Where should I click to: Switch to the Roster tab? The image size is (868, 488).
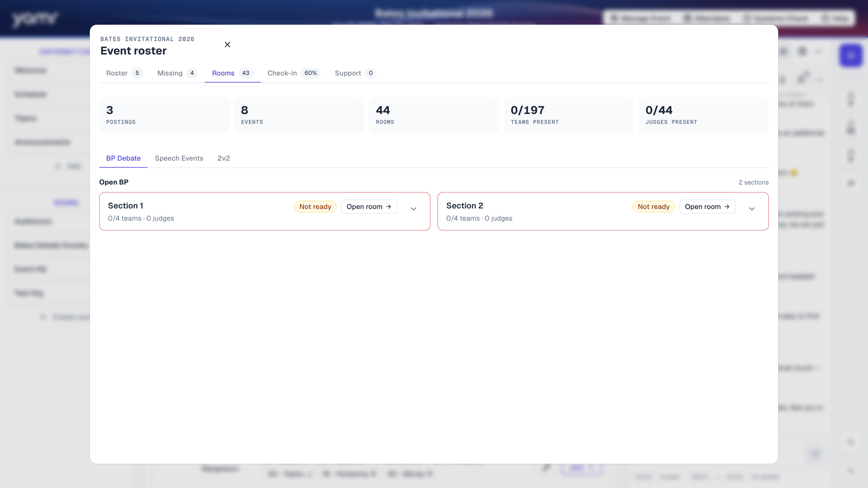124,73
